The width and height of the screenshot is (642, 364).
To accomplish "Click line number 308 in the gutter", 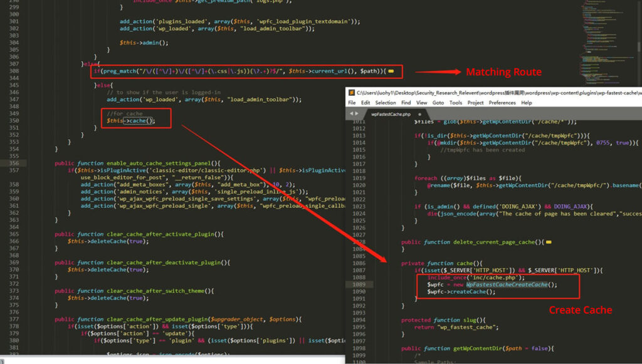I will click(14, 71).
